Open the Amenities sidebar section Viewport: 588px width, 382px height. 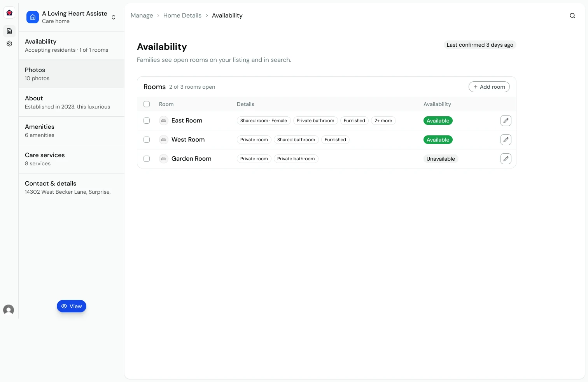click(x=72, y=131)
